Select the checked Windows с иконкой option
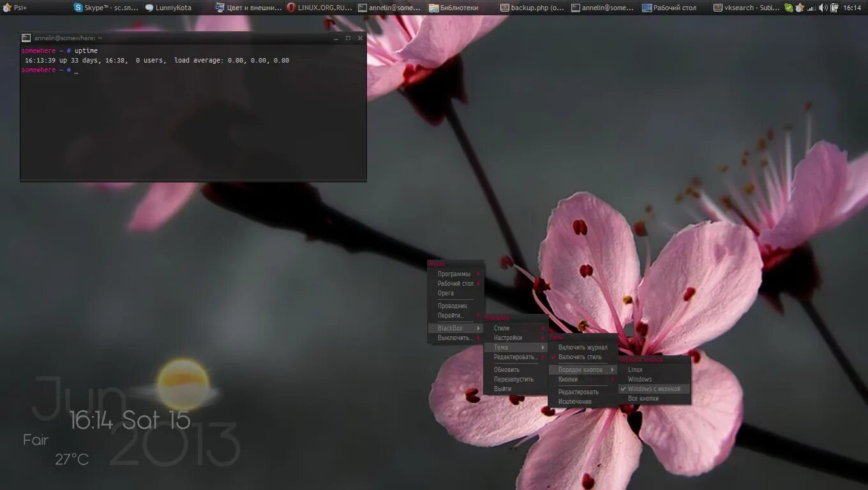 (x=655, y=389)
